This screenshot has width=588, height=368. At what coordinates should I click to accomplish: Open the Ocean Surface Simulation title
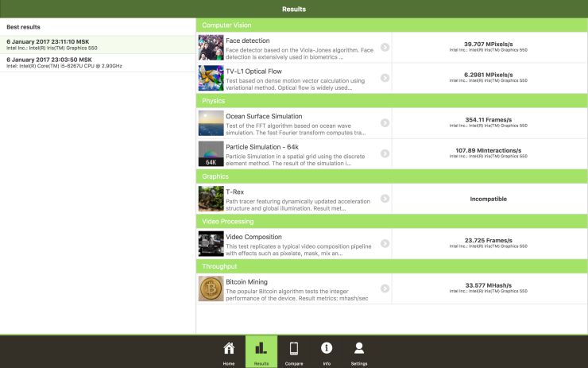(x=264, y=116)
